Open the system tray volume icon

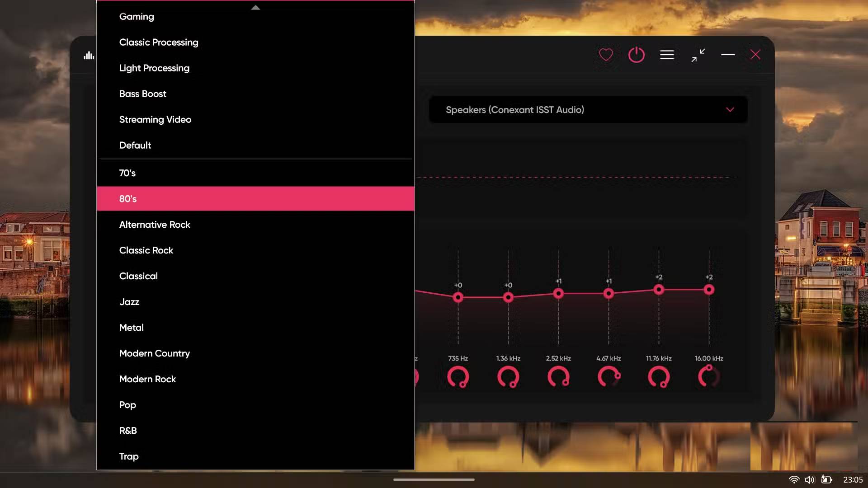point(809,479)
